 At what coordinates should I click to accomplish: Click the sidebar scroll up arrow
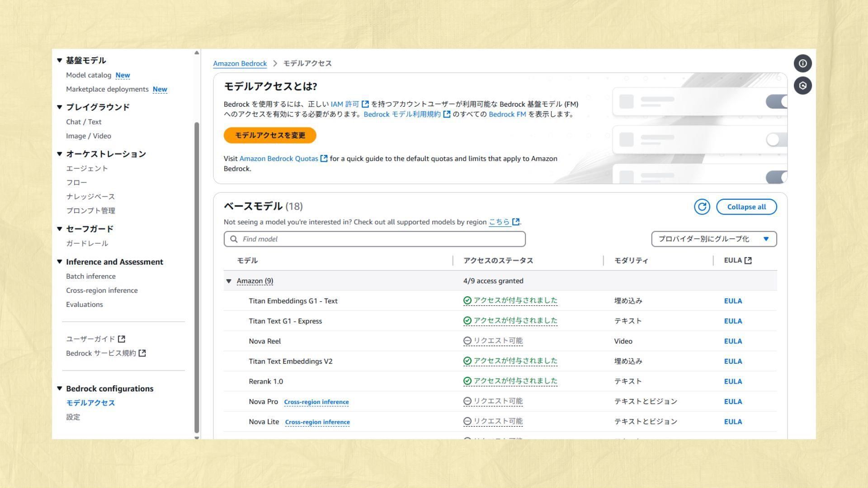[197, 53]
